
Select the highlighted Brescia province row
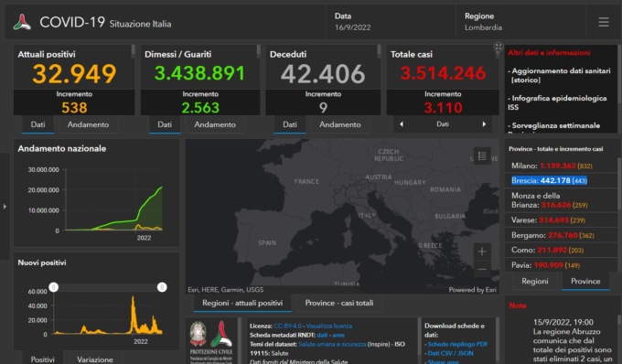[x=561, y=181]
